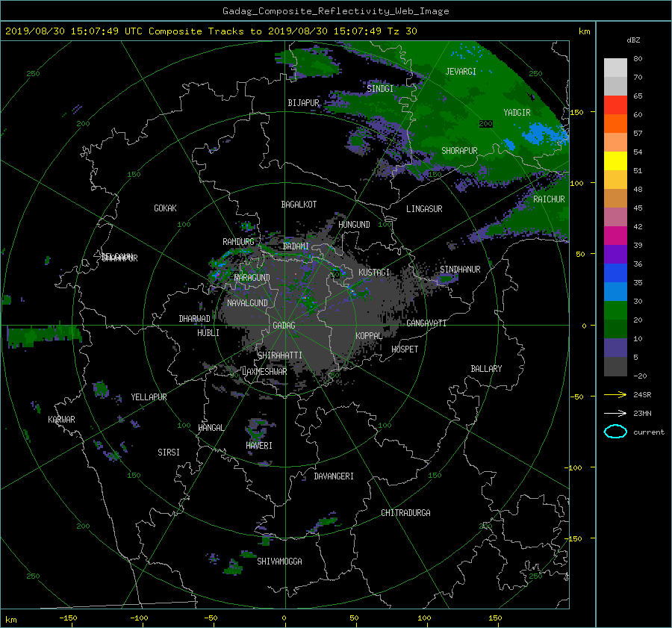Click the 'NARAGUND' city label
This screenshot has height=628, width=672.
[252, 278]
